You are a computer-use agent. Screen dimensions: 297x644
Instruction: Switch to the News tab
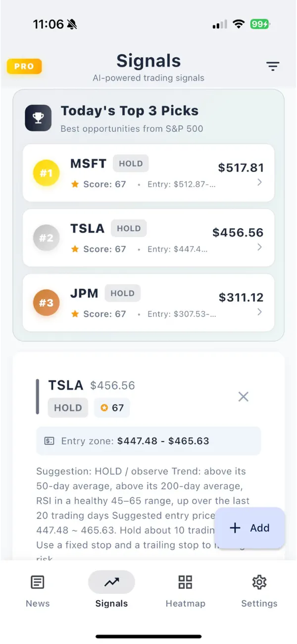[38, 591]
